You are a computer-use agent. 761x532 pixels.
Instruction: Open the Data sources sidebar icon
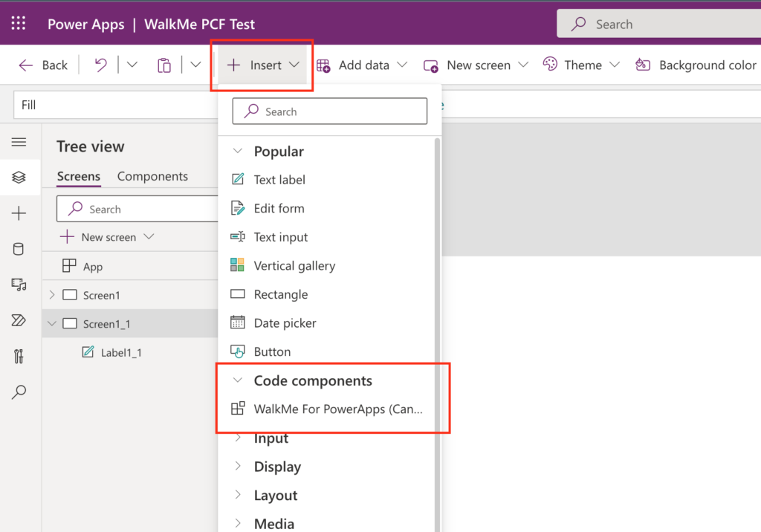click(x=20, y=249)
